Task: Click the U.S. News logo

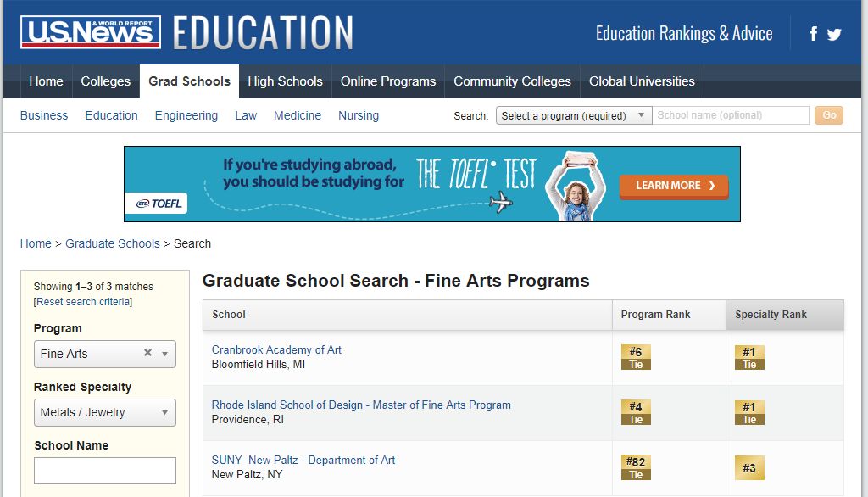Action: click(x=91, y=32)
